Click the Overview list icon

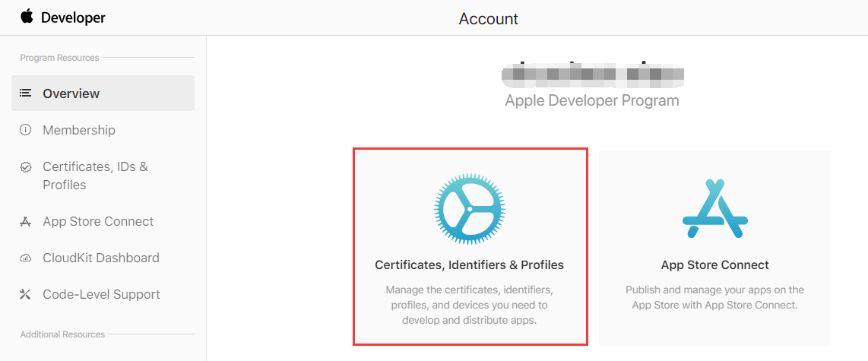click(x=26, y=93)
